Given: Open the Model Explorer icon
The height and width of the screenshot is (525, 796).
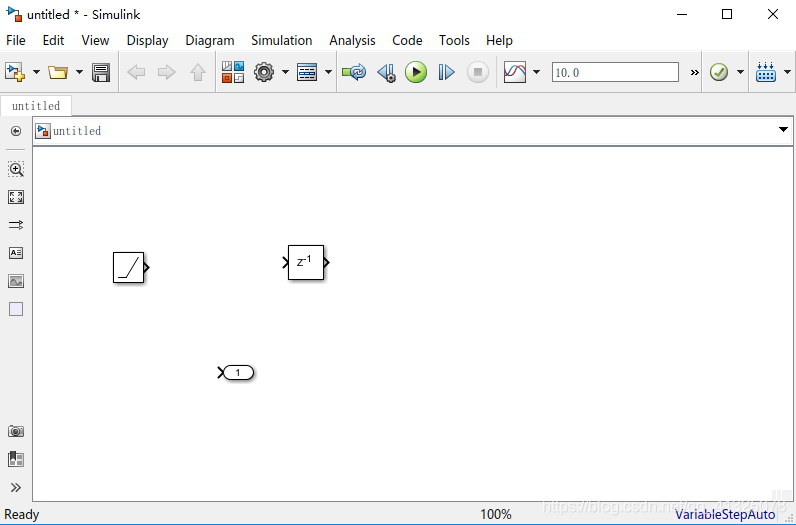Looking at the screenshot, I should tap(307, 72).
